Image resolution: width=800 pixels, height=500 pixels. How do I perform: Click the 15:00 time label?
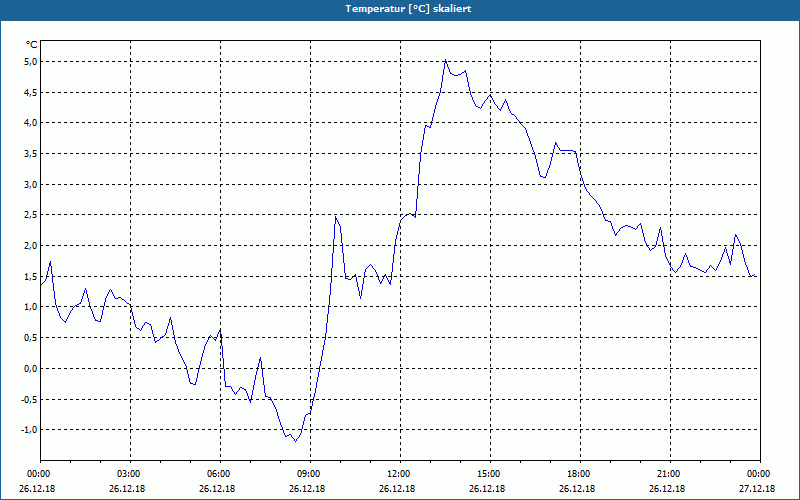point(491,474)
